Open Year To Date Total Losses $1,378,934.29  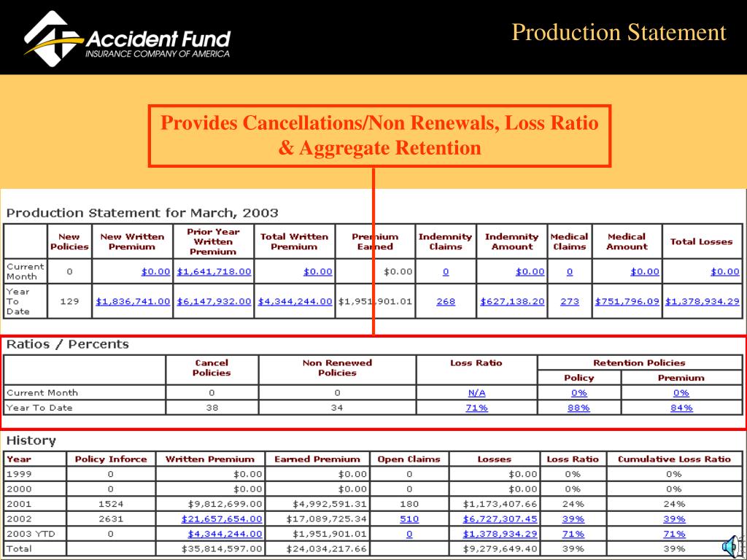[703, 301]
